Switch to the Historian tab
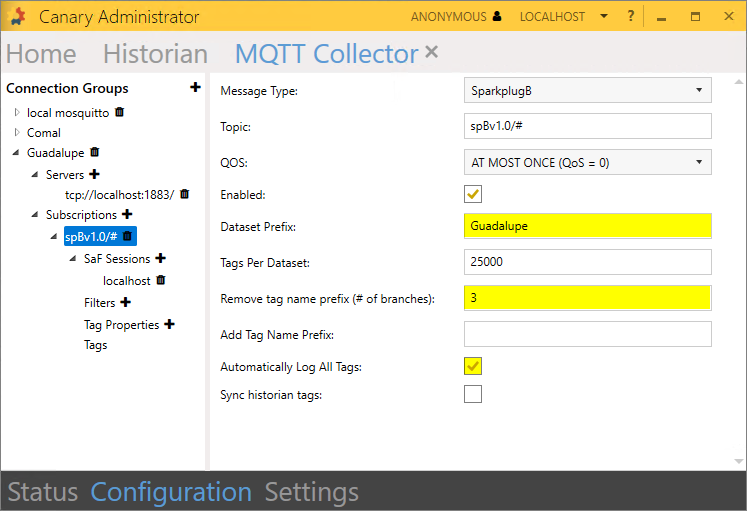The height and width of the screenshot is (511, 747). (x=155, y=54)
